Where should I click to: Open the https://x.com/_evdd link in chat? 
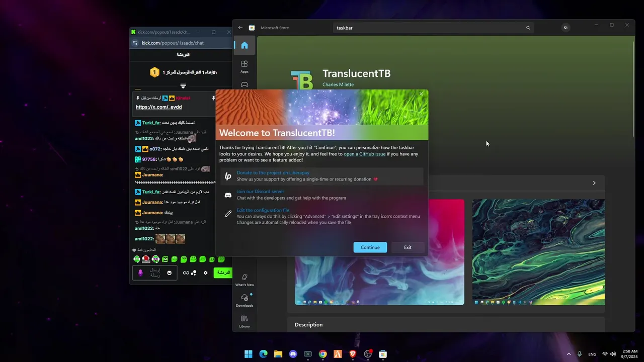(x=159, y=107)
